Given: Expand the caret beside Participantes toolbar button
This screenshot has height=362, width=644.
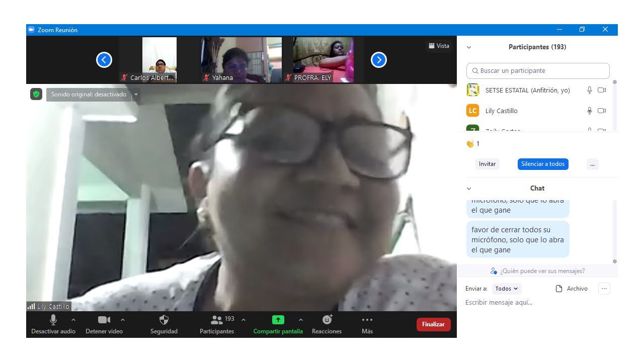Looking at the screenshot, I should point(244,320).
